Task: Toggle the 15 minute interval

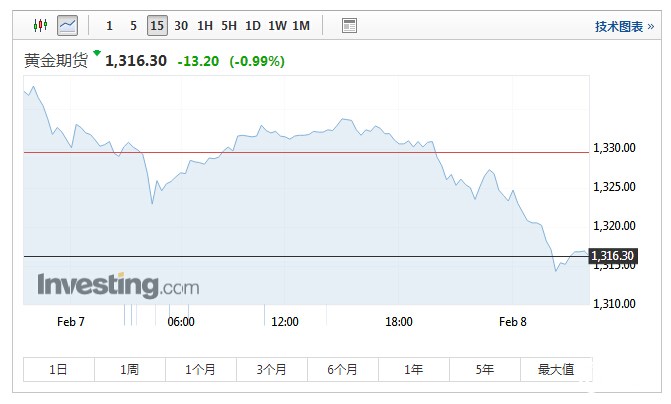Action: [x=157, y=25]
